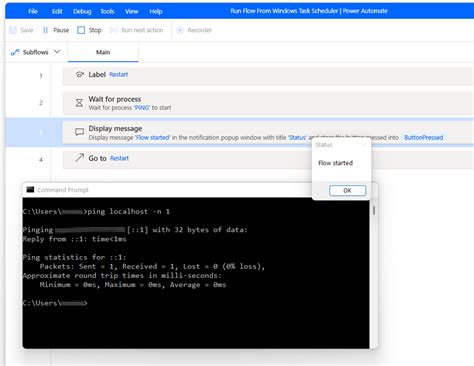Screen dimensions: 474x366
Task: Expand the Subflows dropdown chevron
Action: click(x=57, y=52)
